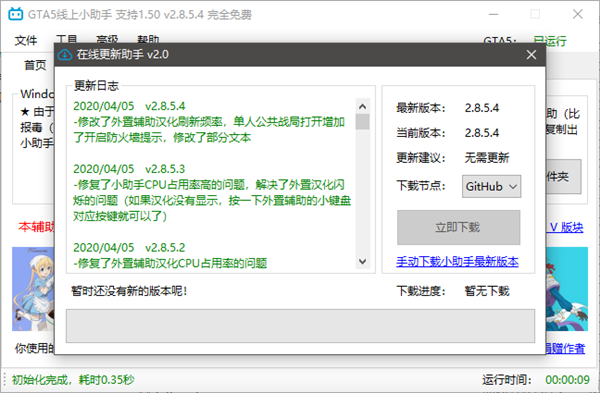This screenshot has height=393, width=600.
Task: Click the 最新版本 value 2.8.5.4
Action: (482, 108)
